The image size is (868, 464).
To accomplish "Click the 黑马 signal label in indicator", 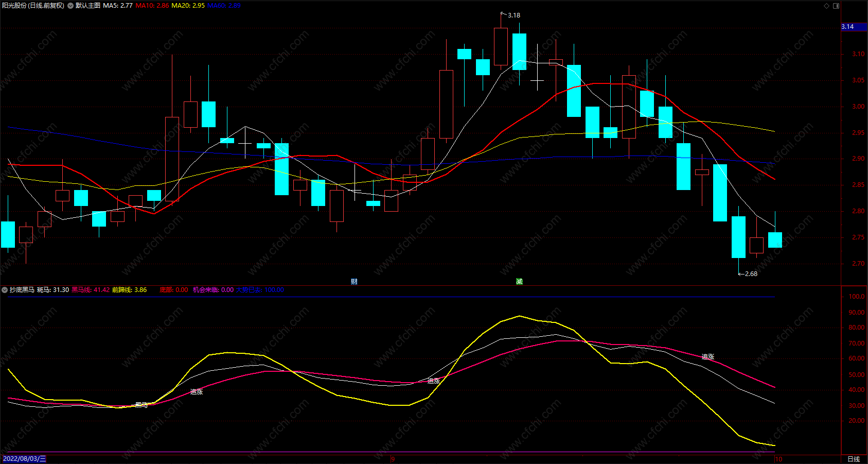I will [141, 405].
